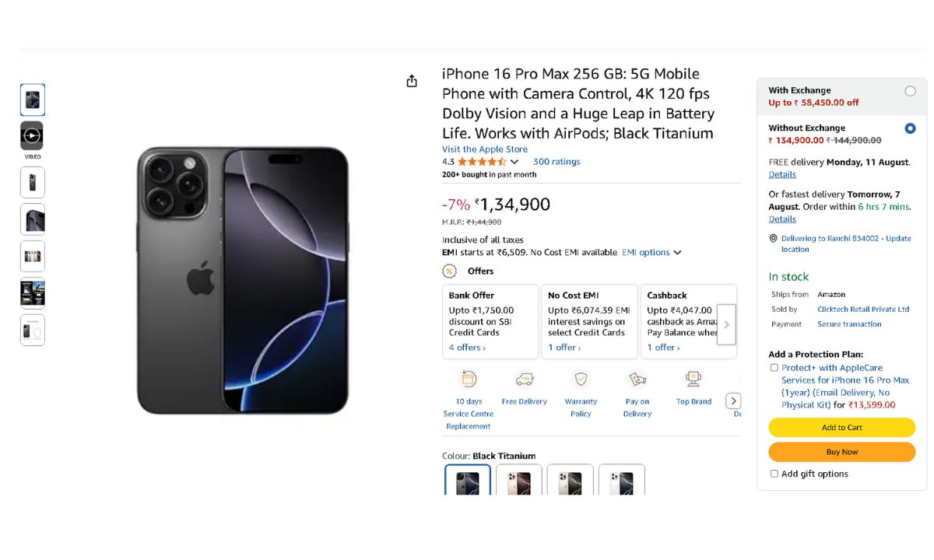This screenshot has height=560, width=934.
Task: Click the Pay on Delivery icon
Action: (637, 380)
